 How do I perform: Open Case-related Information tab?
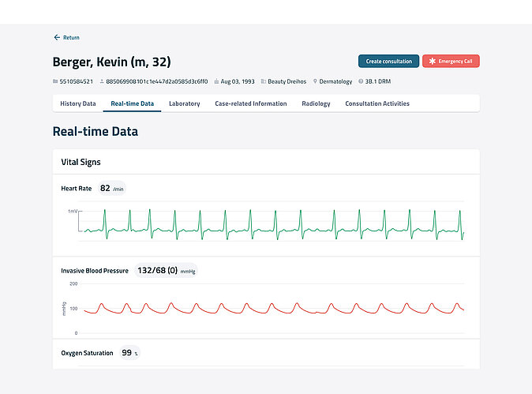coord(251,103)
